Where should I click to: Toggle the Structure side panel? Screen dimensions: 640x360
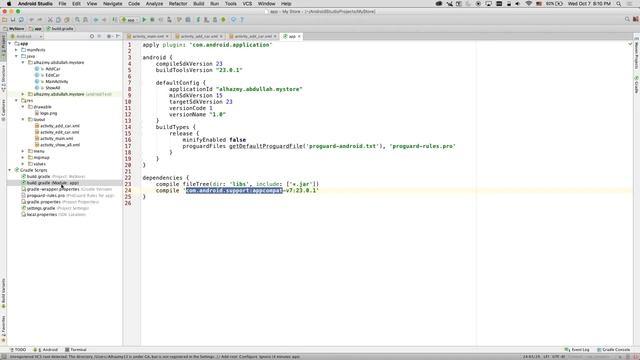3,78
